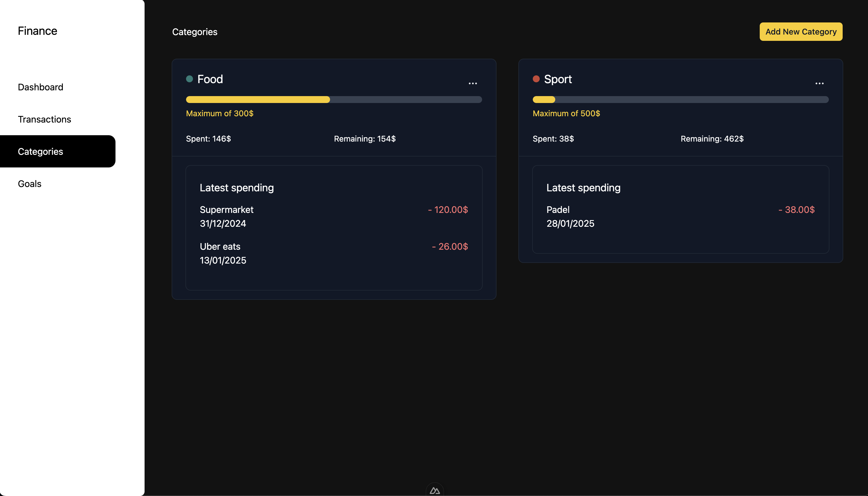The height and width of the screenshot is (496, 868).
Task: Open Goals in sidebar
Action: (30, 184)
